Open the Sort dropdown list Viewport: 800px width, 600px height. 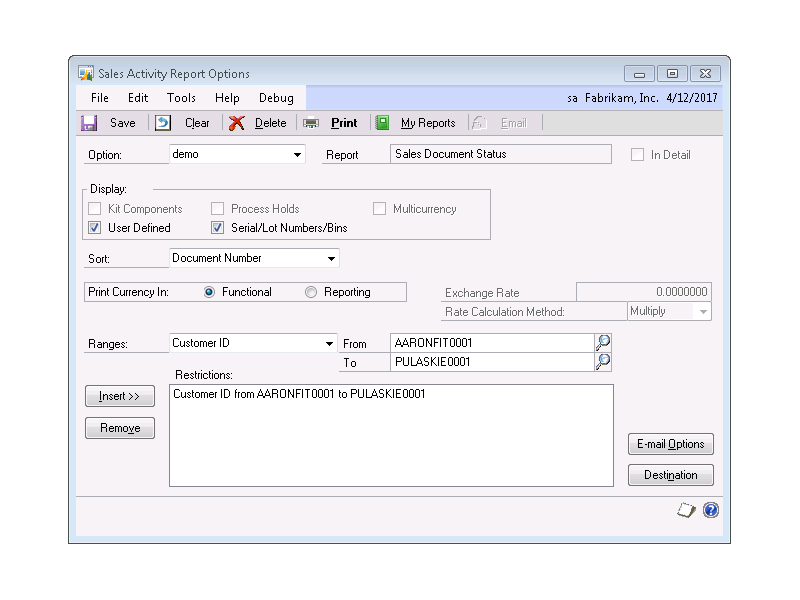(331, 259)
